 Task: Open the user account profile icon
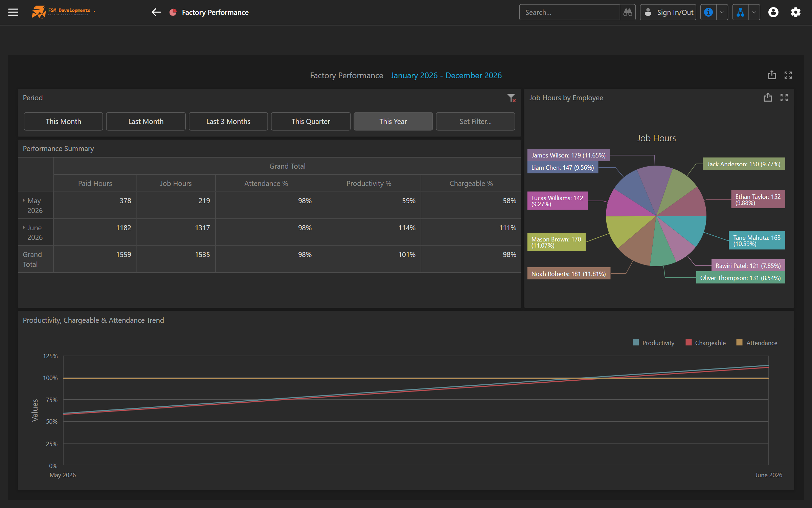coord(773,13)
